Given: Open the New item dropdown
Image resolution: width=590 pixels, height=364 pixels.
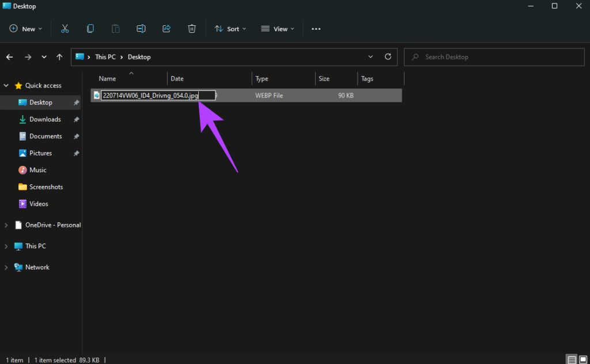Looking at the screenshot, I should click(x=25, y=28).
